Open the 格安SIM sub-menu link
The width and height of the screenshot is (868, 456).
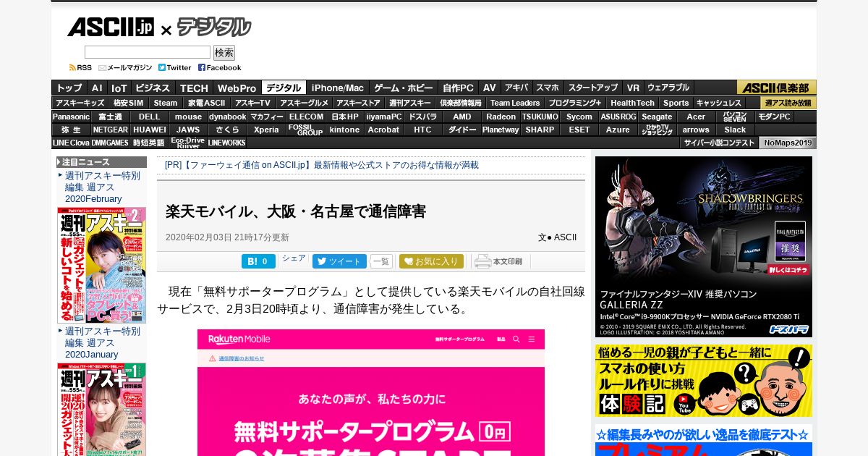coord(128,103)
